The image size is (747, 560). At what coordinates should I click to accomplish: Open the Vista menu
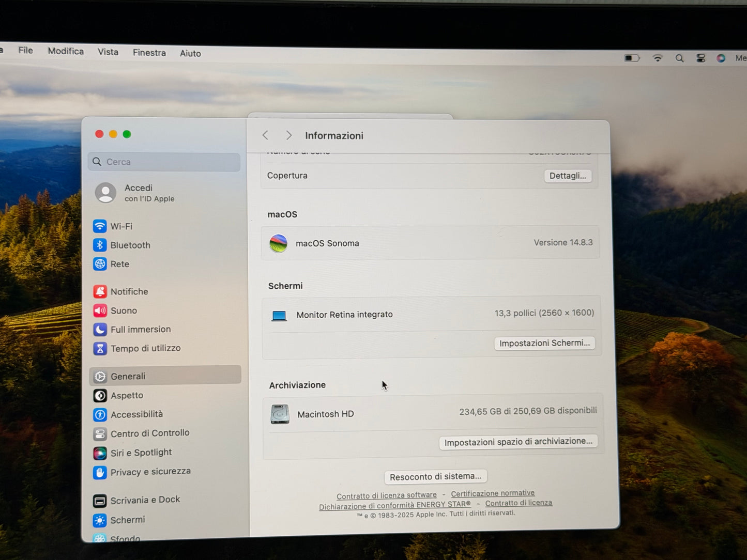coord(108,52)
